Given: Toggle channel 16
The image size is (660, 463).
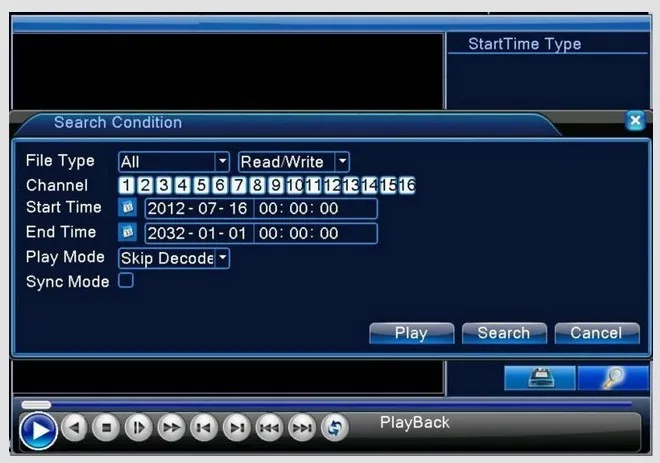Looking at the screenshot, I should click(407, 185).
